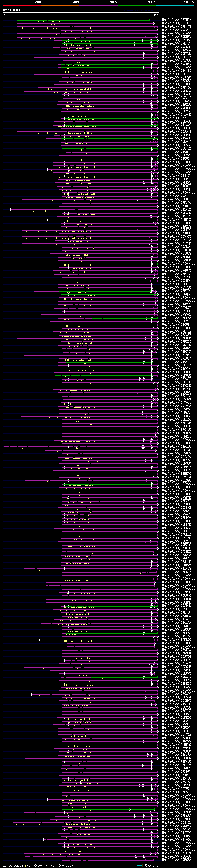Select hit UniRef100_B9G8N7

177,213
